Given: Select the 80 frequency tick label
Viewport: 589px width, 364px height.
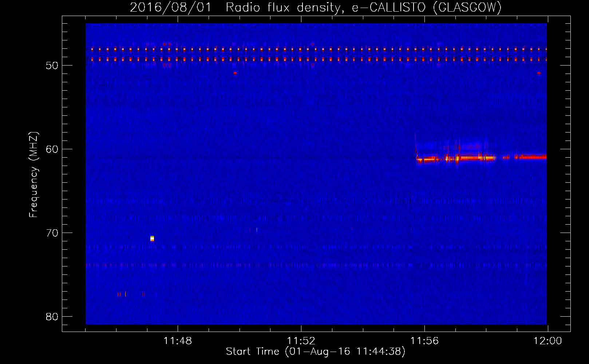Looking at the screenshot, I should pyautogui.click(x=52, y=317).
